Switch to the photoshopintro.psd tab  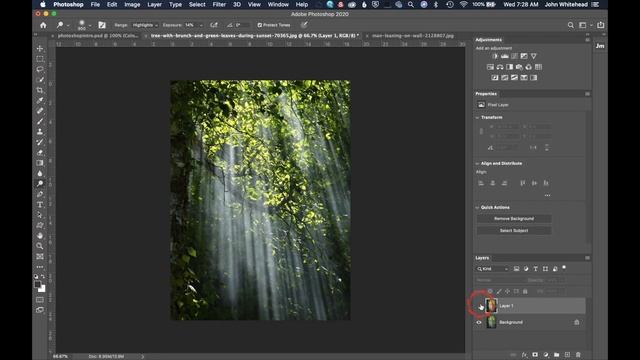(98, 36)
